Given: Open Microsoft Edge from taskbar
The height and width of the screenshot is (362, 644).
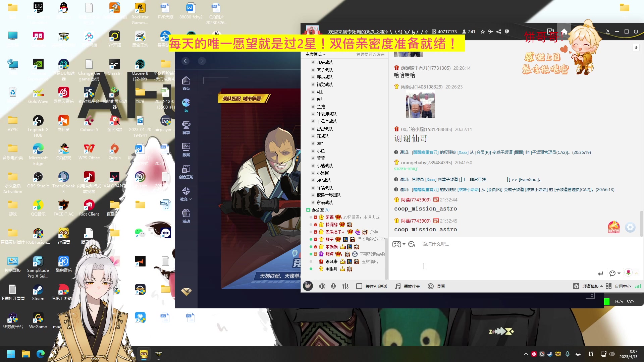Looking at the screenshot, I should coord(41,354).
